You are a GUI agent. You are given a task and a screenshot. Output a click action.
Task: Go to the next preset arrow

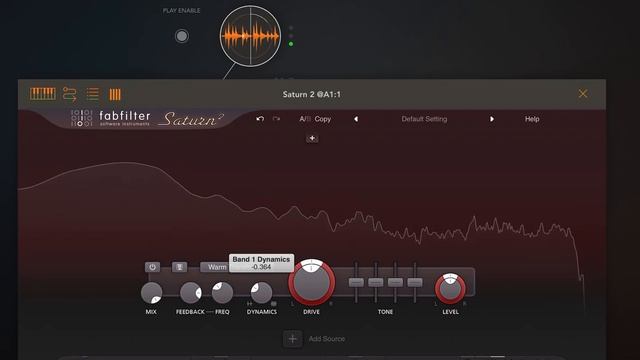[492, 119]
